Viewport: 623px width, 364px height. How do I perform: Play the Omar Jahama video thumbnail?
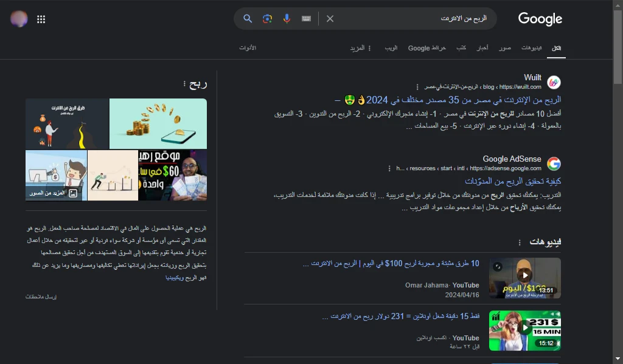click(x=525, y=278)
